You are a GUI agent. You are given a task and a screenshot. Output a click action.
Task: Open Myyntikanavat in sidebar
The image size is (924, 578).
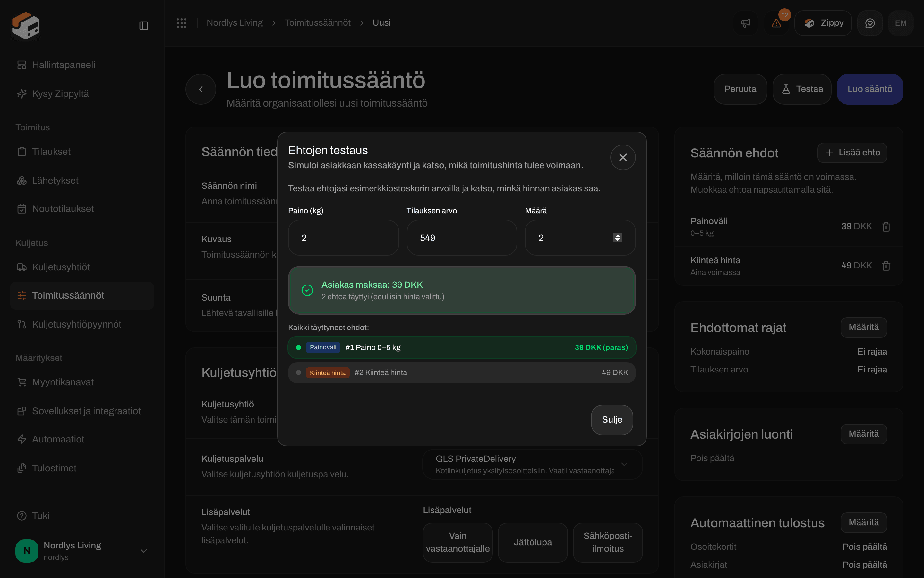82,382
